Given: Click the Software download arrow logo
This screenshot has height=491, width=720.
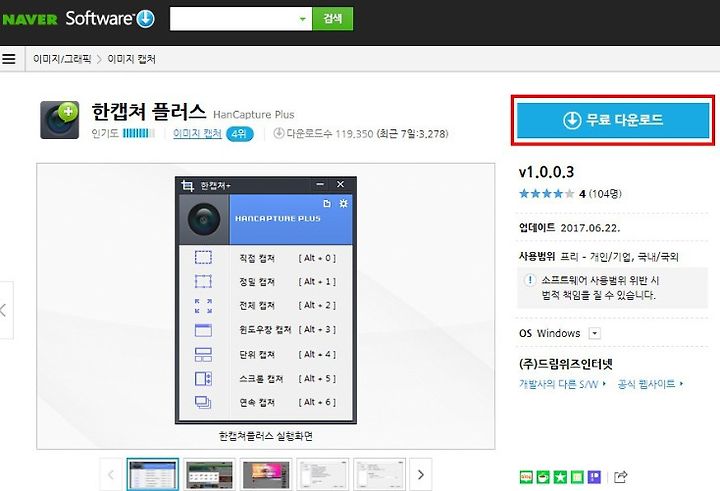Looking at the screenshot, I should (146, 19).
